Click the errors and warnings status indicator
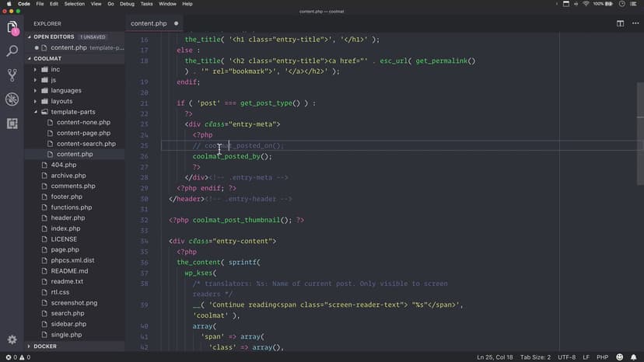The image size is (644, 362). coord(16,357)
